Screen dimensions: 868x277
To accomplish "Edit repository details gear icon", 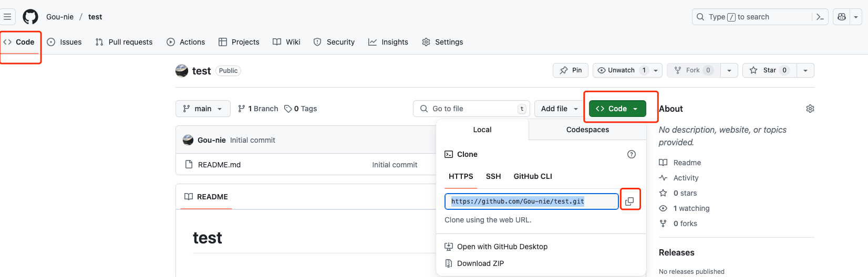I will coord(810,109).
